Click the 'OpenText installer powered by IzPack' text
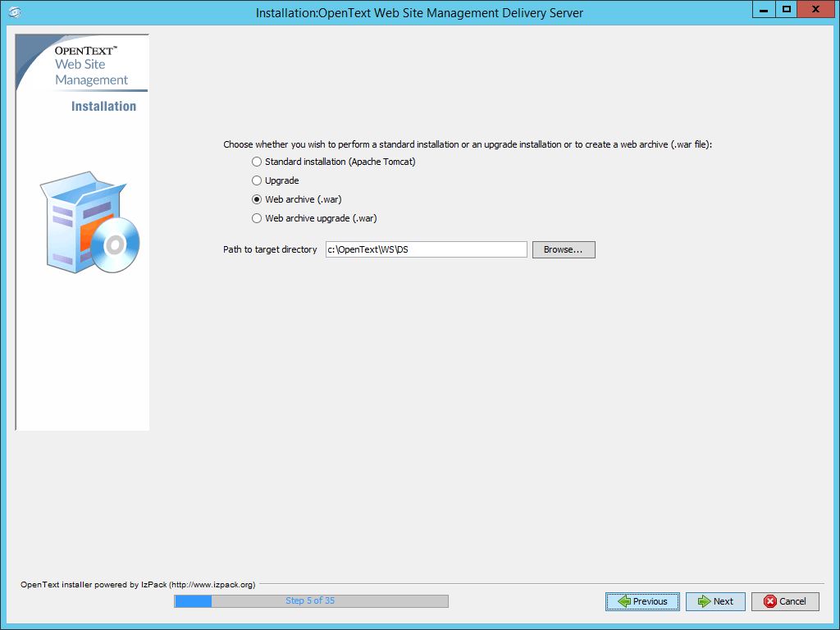This screenshot has height=630, width=840. 138,584
